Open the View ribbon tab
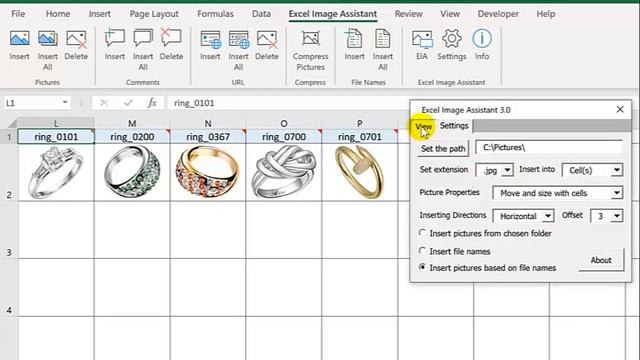Image resolution: width=640 pixels, height=360 pixels. click(450, 13)
